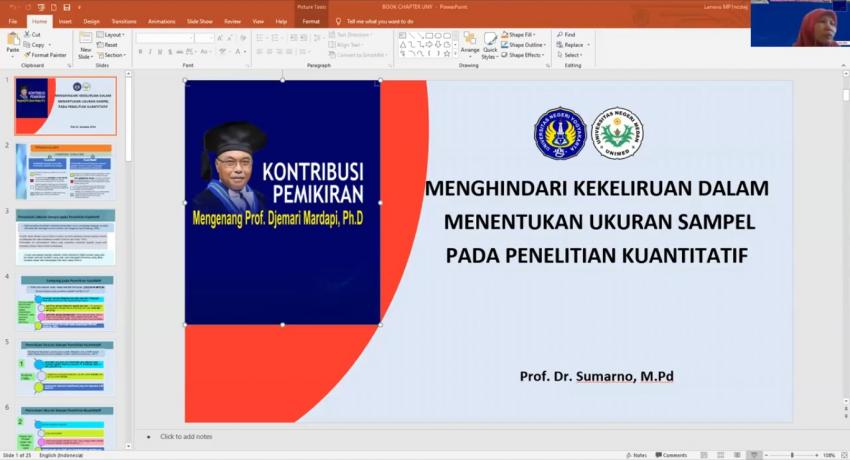The width and height of the screenshot is (850, 460).
Task: Select the triangle shape in shapes gallery
Action: [403, 45]
